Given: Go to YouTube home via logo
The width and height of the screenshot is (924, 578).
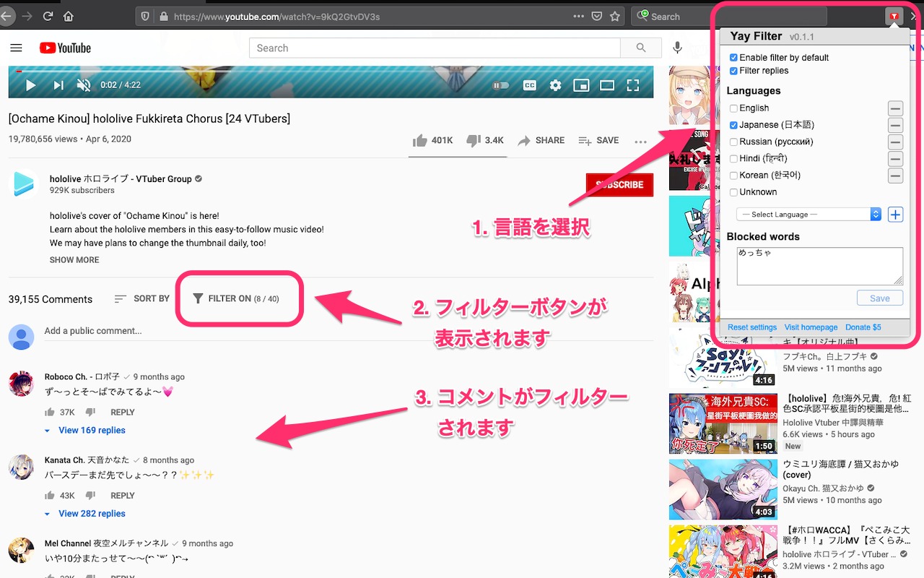Looking at the screenshot, I should (x=65, y=48).
